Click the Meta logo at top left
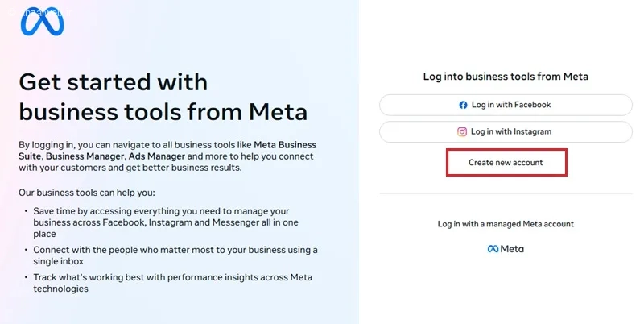Viewport: 644px width, 324px height. coord(42,23)
